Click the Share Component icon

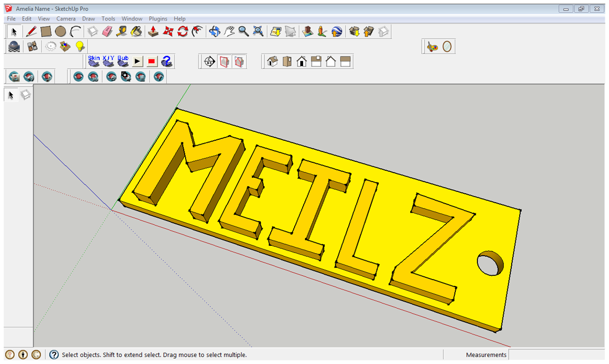click(383, 31)
